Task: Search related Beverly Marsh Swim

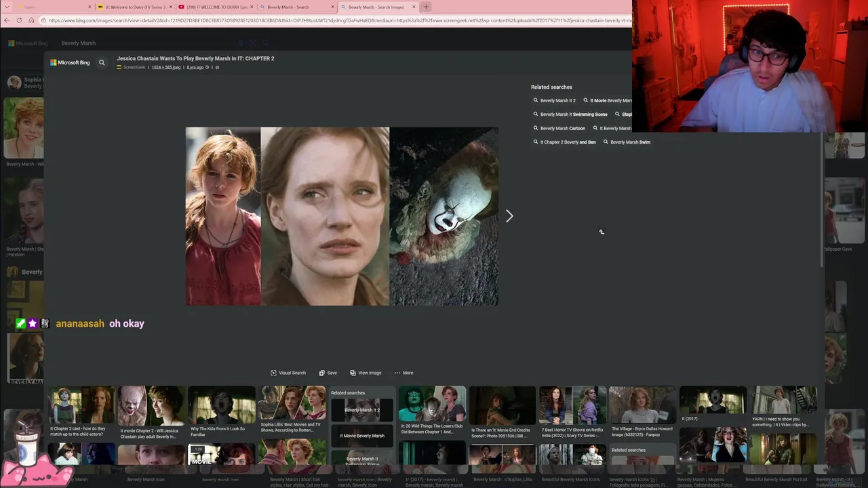Action: 627,142
